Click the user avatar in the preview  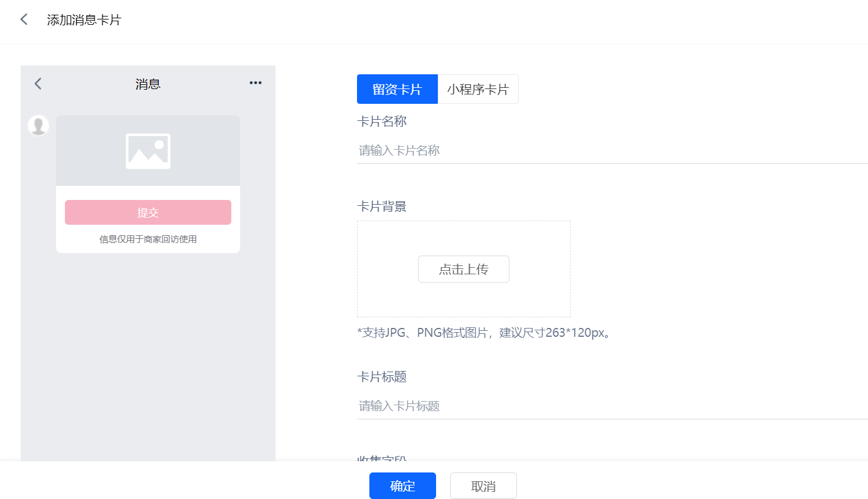(38, 126)
